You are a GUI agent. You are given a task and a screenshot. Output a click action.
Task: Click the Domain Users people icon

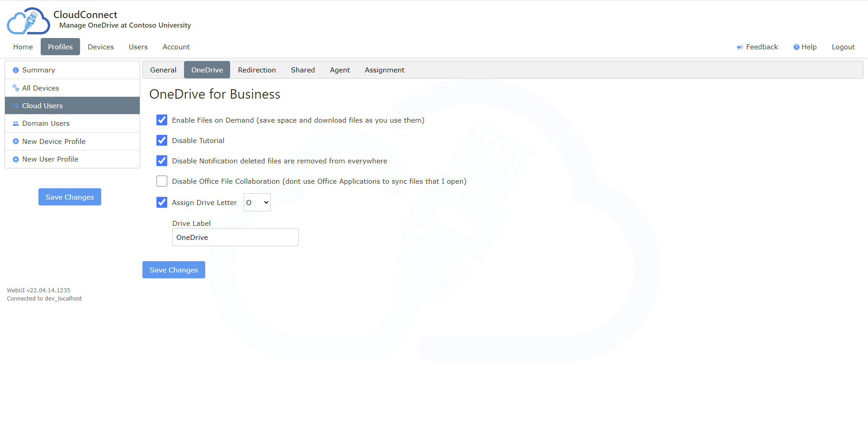tap(16, 124)
